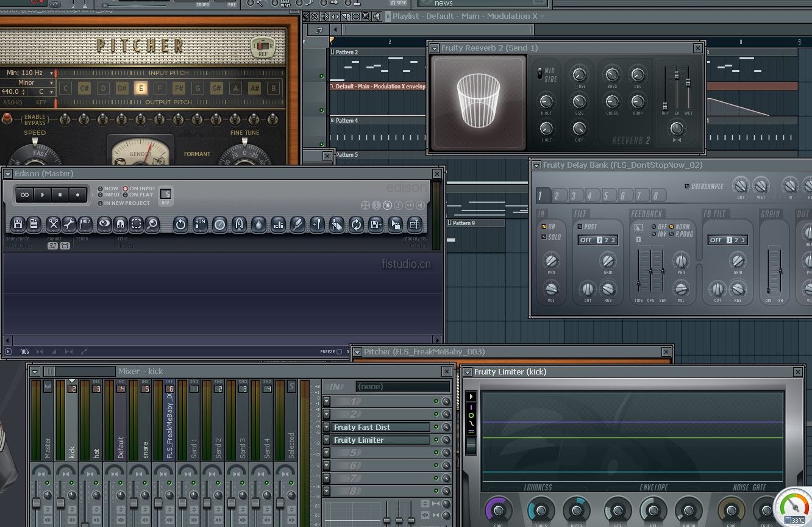Image resolution: width=812 pixels, height=527 pixels.
Task: Click Edison's loop (infinity) button
Action: coord(24,195)
